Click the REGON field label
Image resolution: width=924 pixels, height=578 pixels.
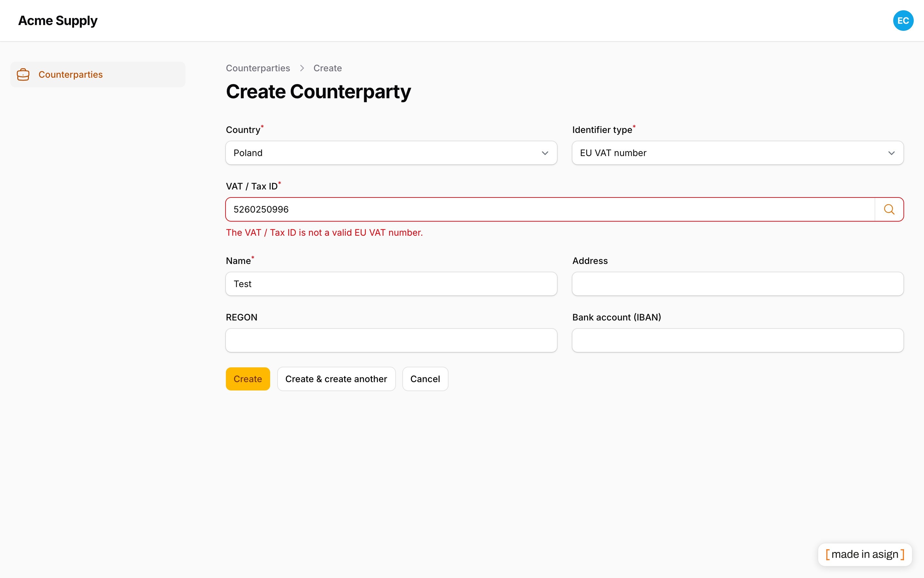pyautogui.click(x=241, y=317)
